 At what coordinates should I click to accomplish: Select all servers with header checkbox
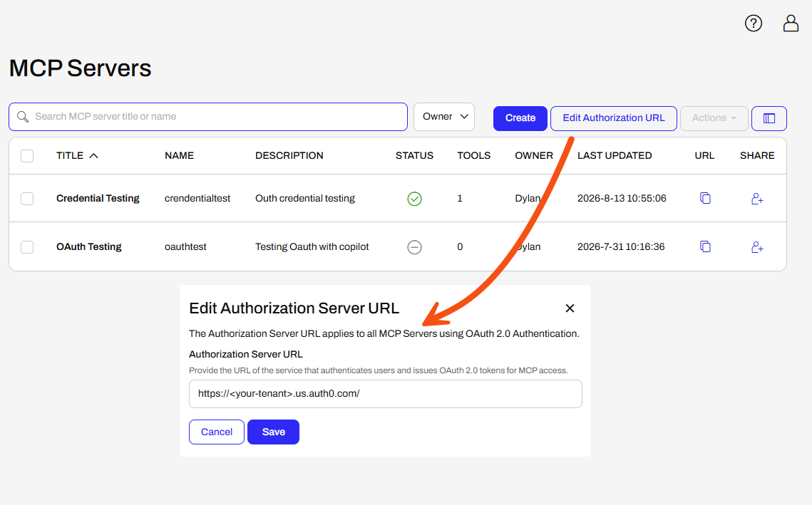coord(27,156)
